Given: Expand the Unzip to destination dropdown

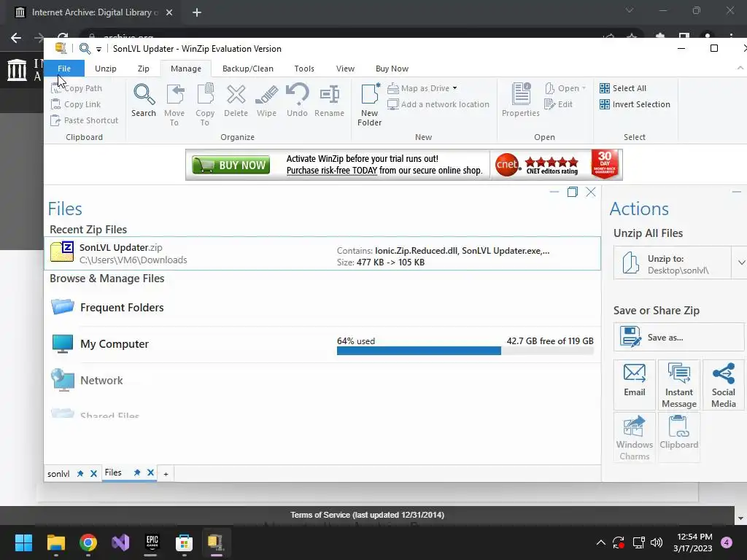Looking at the screenshot, I should click(x=741, y=262).
